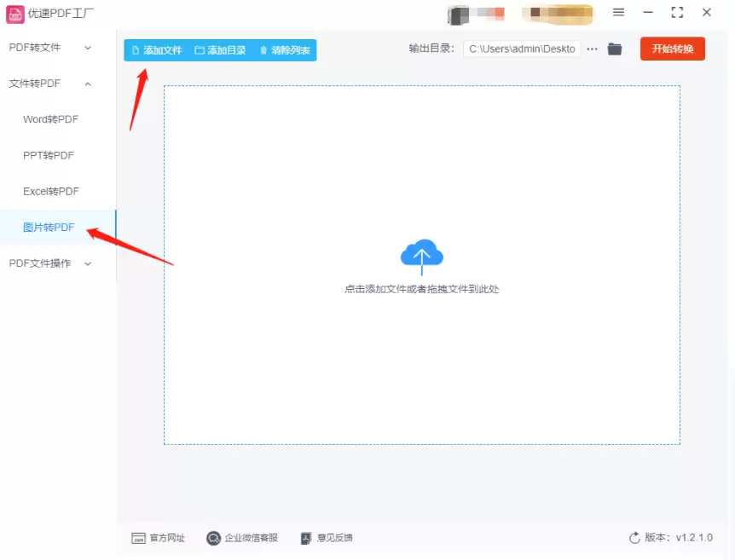This screenshot has width=735, height=560.
Task: Open the hamburger menu in title bar
Action: click(619, 12)
